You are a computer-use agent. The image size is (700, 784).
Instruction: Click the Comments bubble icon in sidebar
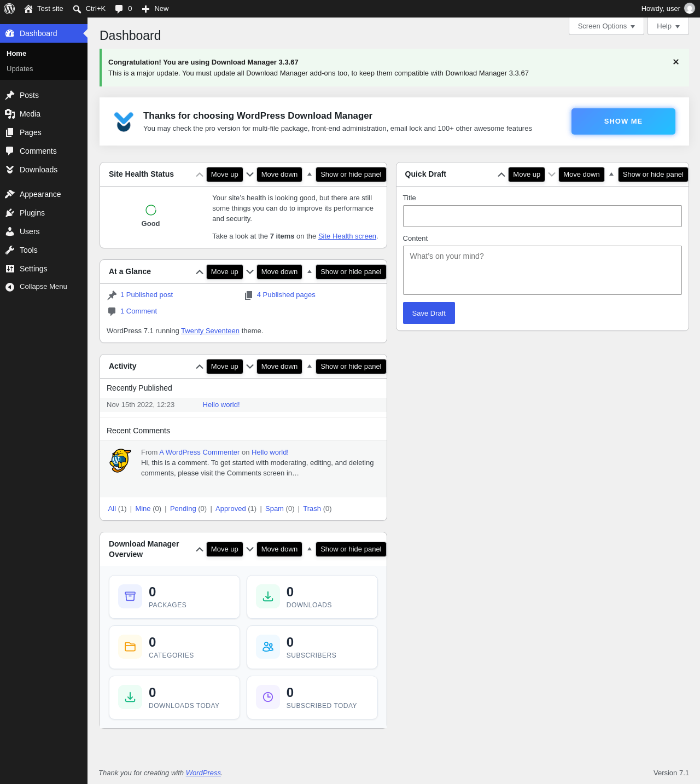[x=10, y=151]
